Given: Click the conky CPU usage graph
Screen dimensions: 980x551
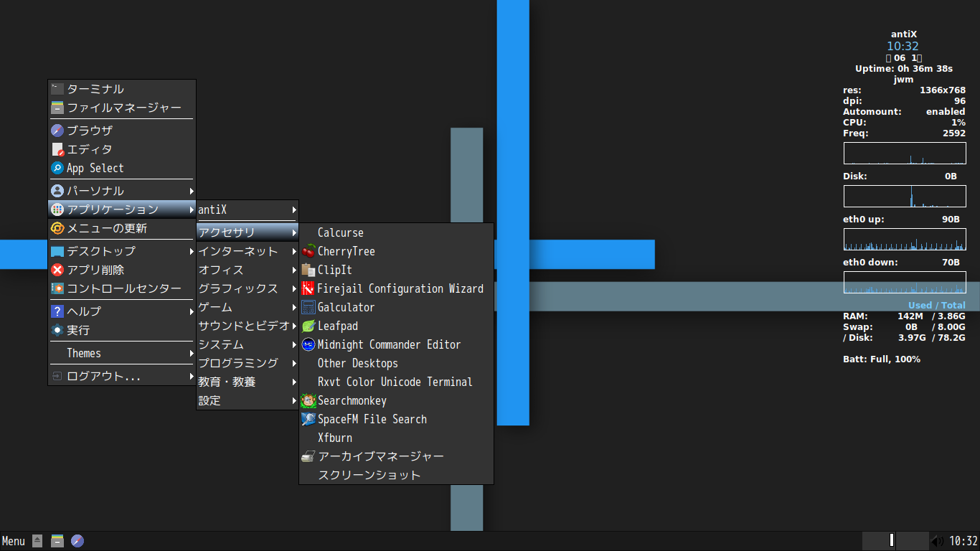Looking at the screenshot, I should click(x=905, y=154).
